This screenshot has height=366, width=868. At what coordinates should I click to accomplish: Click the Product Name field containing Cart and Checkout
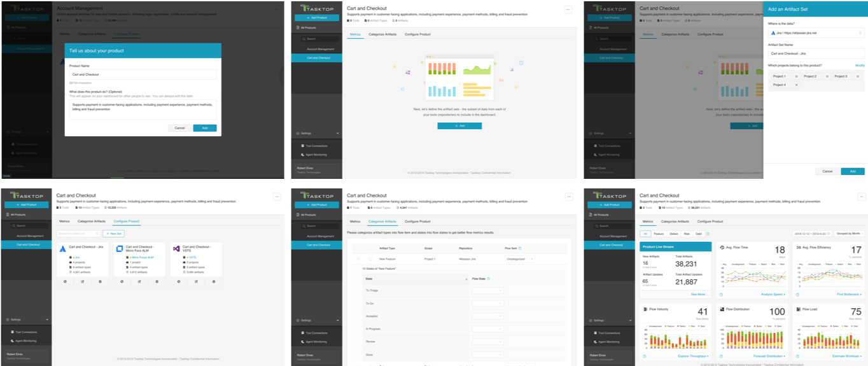coord(143,74)
